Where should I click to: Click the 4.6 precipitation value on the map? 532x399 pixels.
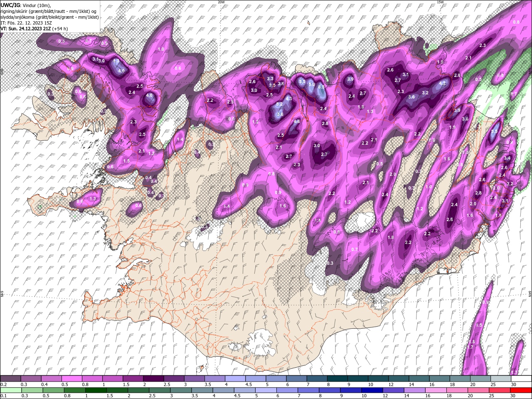click(x=297, y=122)
